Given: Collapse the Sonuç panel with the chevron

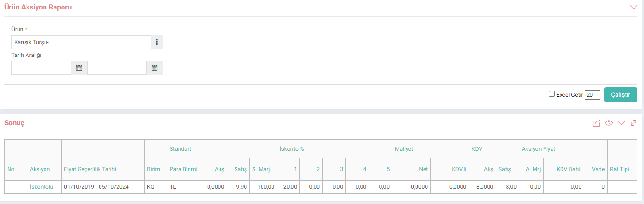Looking at the screenshot, I should [621, 123].
